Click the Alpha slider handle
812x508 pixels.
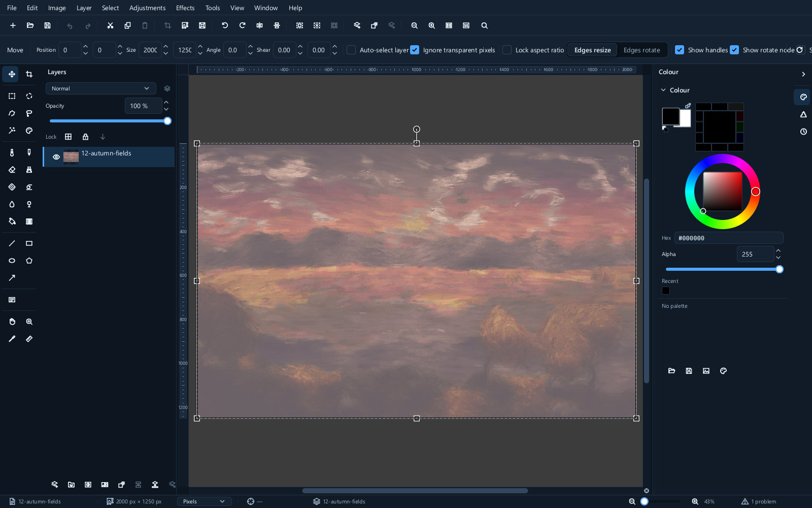click(x=780, y=269)
